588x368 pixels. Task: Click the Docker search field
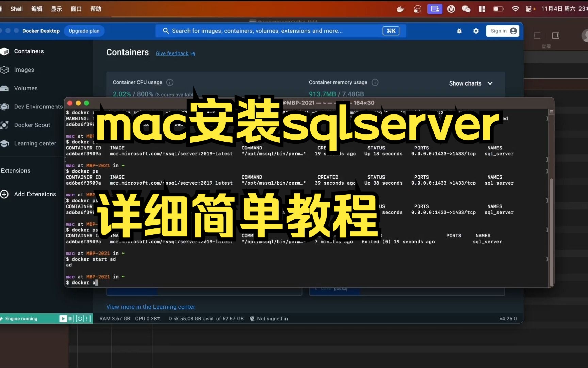(281, 31)
